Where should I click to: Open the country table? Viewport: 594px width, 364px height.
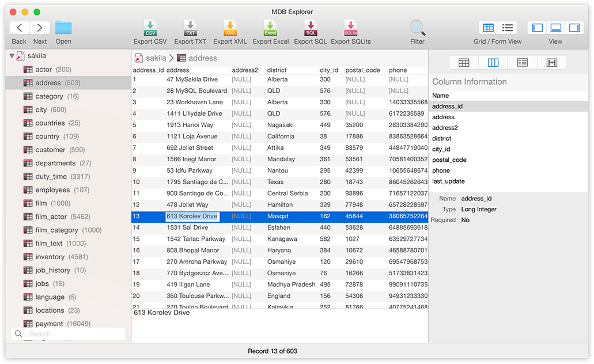coord(68,136)
